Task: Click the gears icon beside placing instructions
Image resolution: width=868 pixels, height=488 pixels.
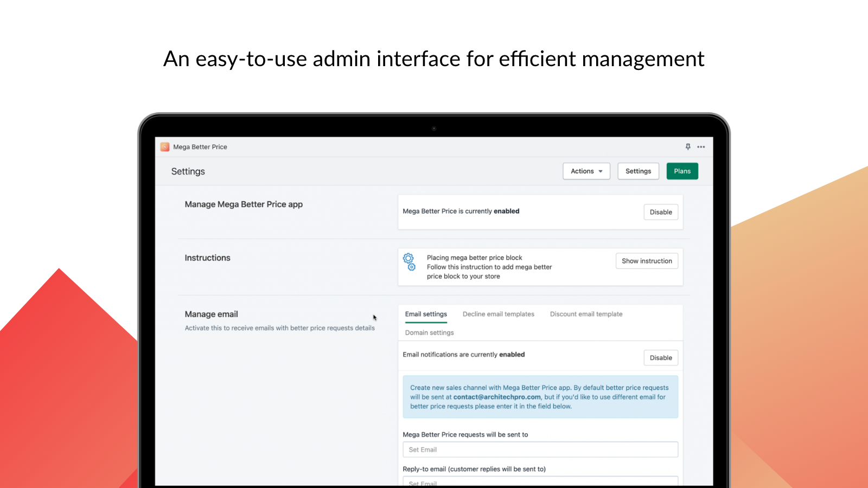Action: tap(409, 261)
